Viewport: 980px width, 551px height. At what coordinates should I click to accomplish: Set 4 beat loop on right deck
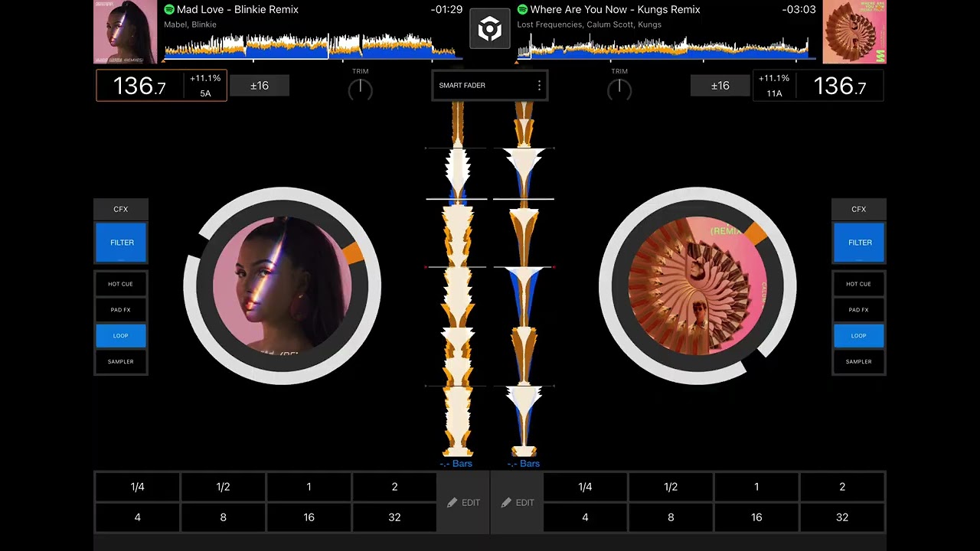(585, 517)
